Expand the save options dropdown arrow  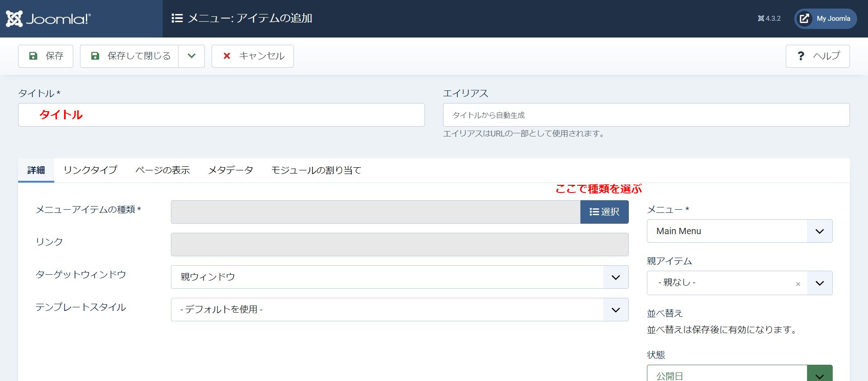(x=192, y=56)
